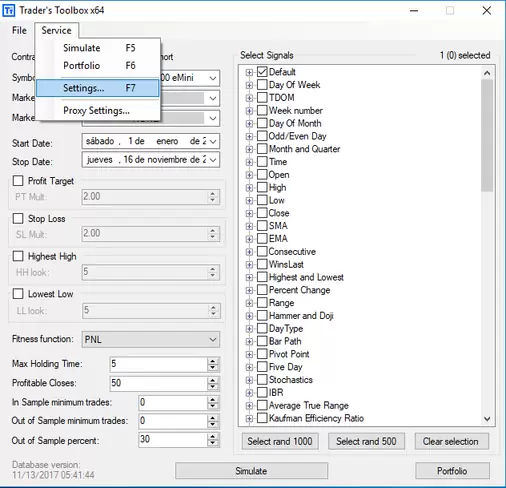
Task: Enable the Lowest Low checkbox
Action: pyautogui.click(x=18, y=294)
